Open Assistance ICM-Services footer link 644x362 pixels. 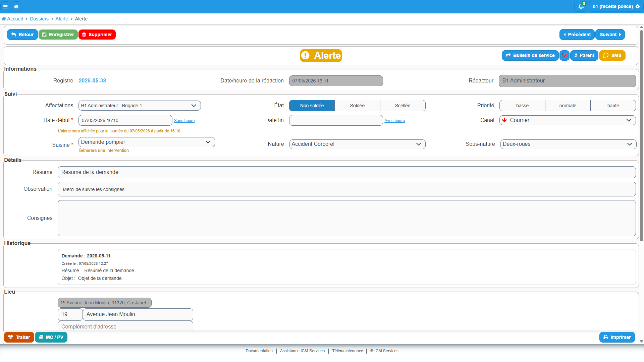click(x=302, y=351)
